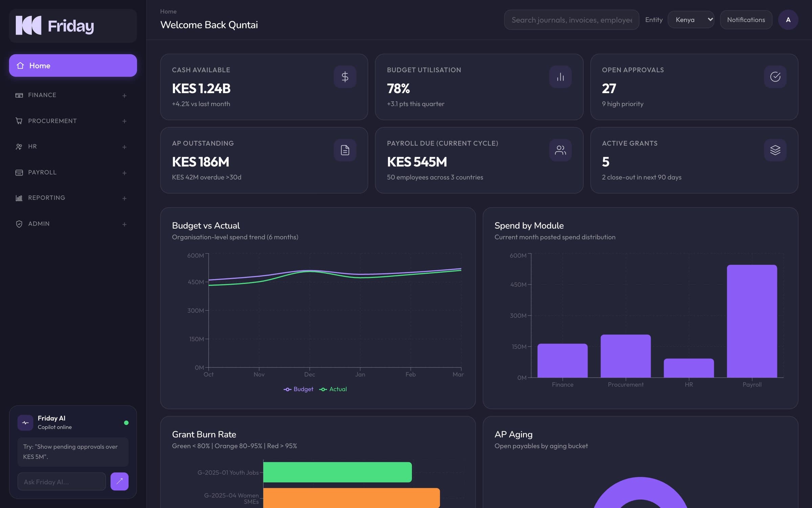
Task: Send the Friday AI prompt with arrow button
Action: coord(119,481)
